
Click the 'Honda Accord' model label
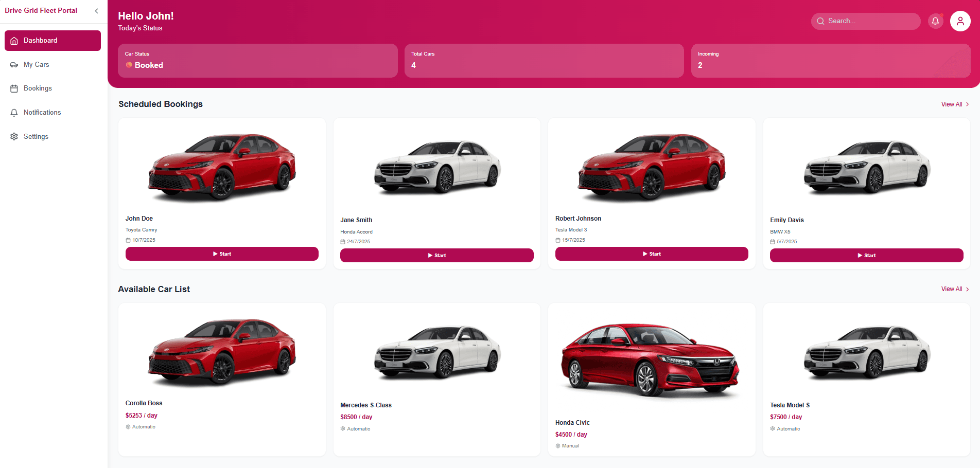coord(356,232)
